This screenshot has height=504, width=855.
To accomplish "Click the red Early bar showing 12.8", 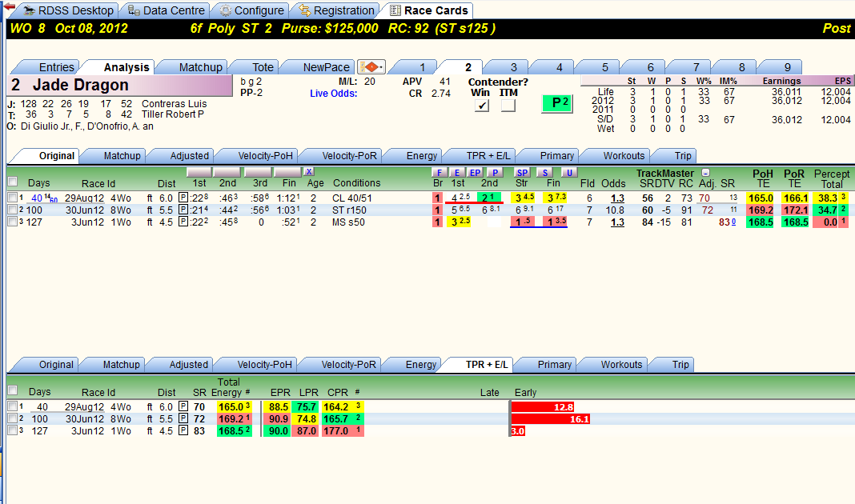I will [x=543, y=407].
